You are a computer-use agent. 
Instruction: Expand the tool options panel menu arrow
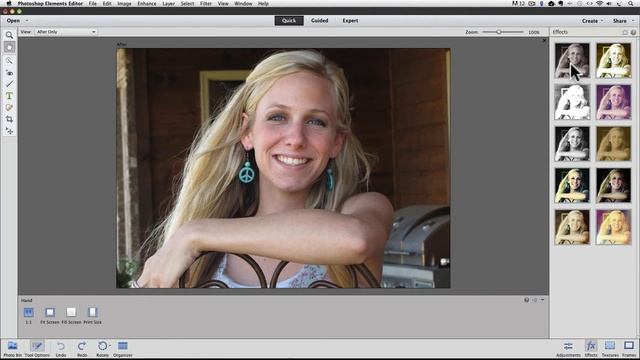click(542, 300)
